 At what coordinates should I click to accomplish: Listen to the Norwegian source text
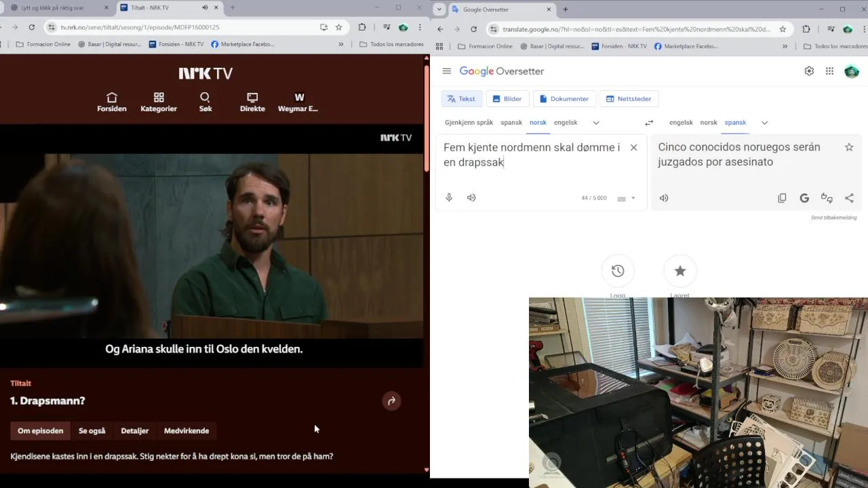coord(471,198)
